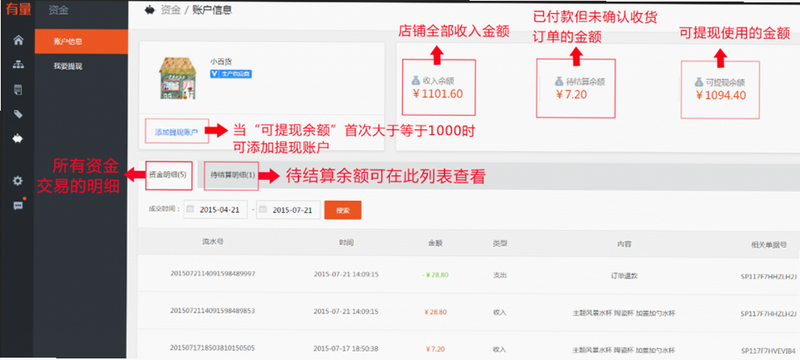Click the 金额 column header

[x=435, y=243]
